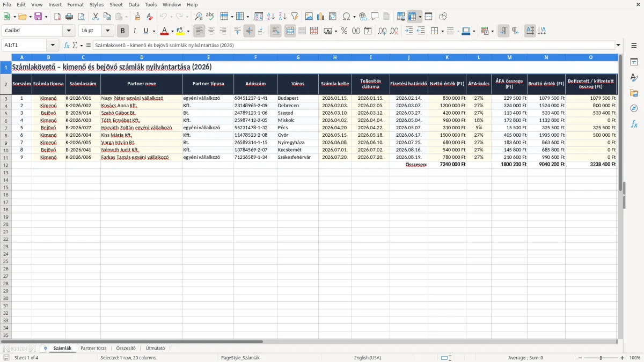
Task: Show the draw functions shapes icon
Action: click(443, 17)
